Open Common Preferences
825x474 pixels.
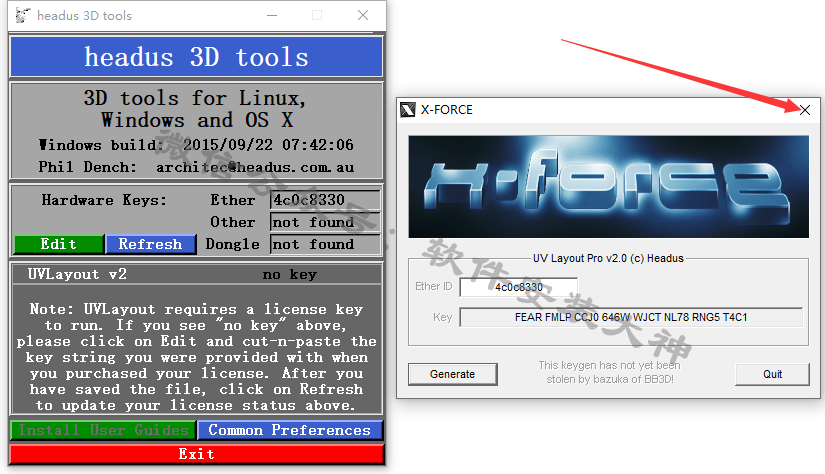(289, 430)
